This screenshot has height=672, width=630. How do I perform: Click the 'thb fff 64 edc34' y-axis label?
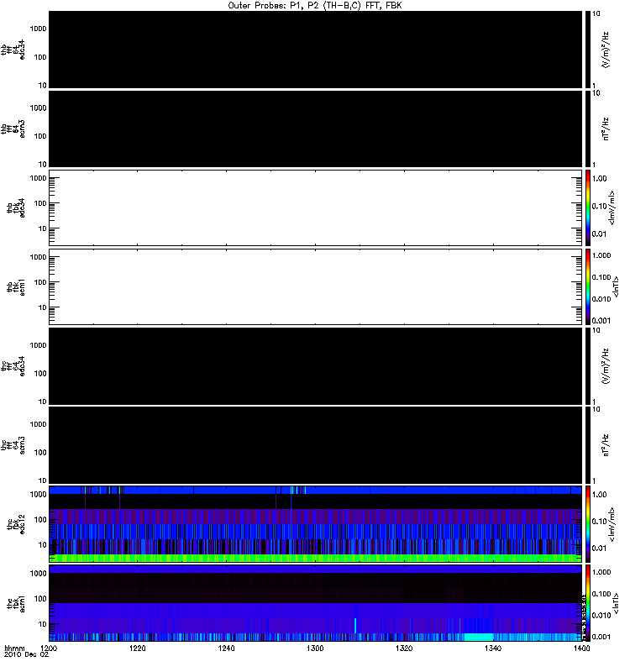(13, 50)
